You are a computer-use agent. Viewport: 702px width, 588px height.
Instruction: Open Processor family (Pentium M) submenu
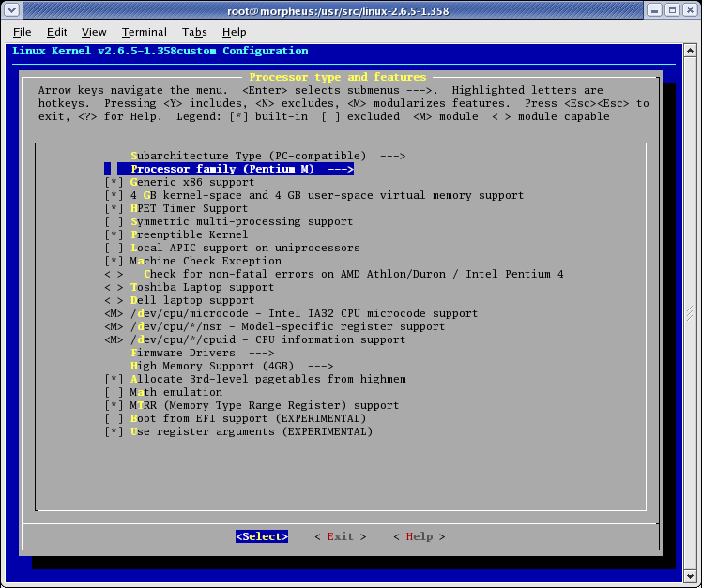point(241,169)
